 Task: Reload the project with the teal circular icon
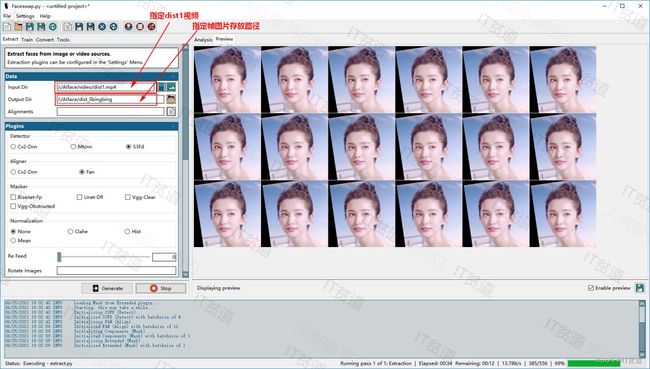pos(53,27)
